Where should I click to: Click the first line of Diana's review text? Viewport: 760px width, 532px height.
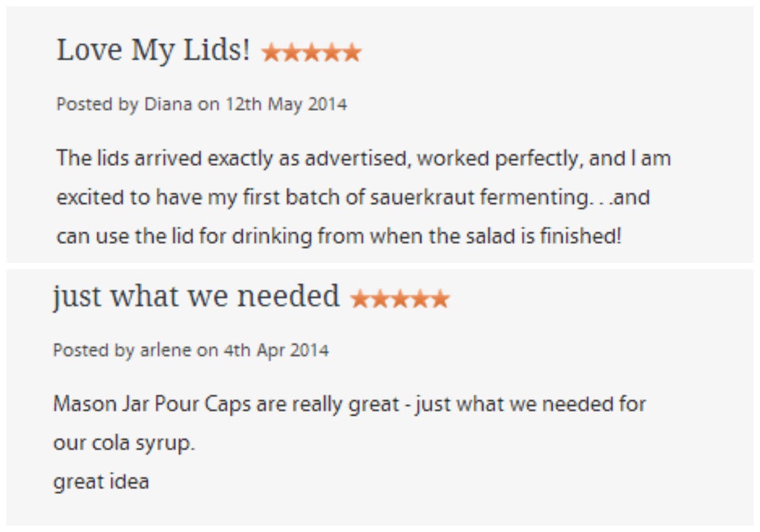pos(364,158)
